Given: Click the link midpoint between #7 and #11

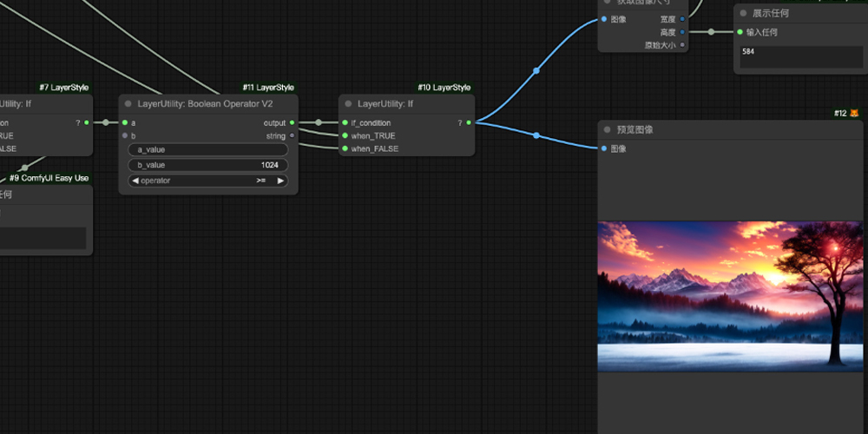Looking at the screenshot, I should point(106,122).
